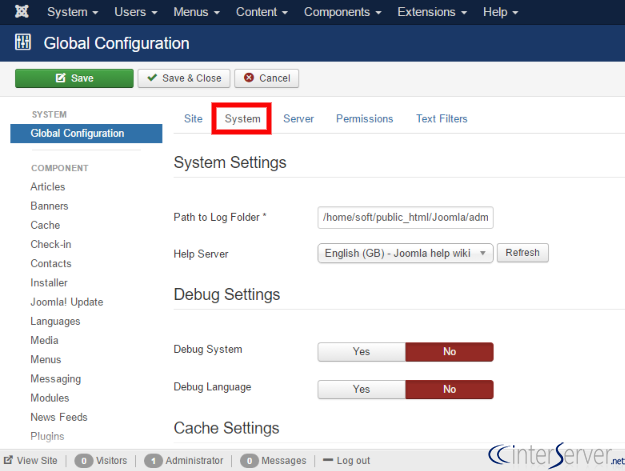Click the View Site link

pos(37,461)
